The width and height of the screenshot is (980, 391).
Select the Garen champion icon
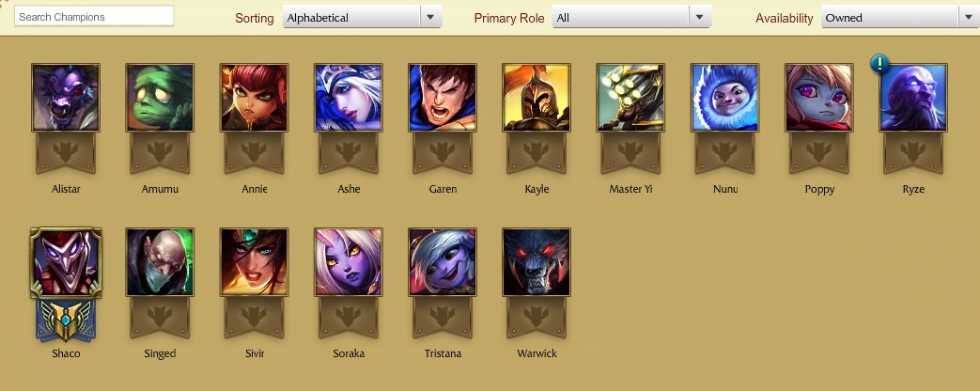443,98
